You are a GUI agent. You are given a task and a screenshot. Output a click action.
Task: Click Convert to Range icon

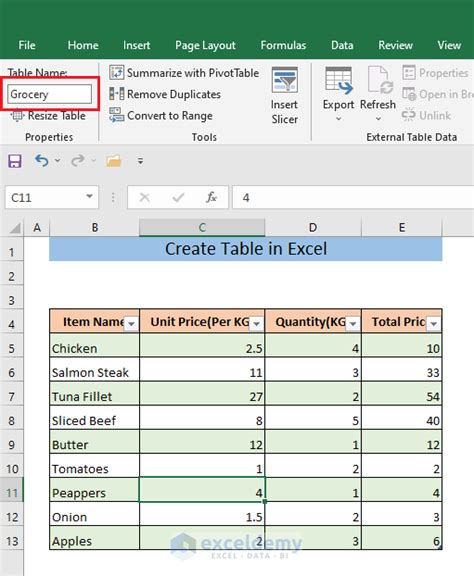(117, 115)
